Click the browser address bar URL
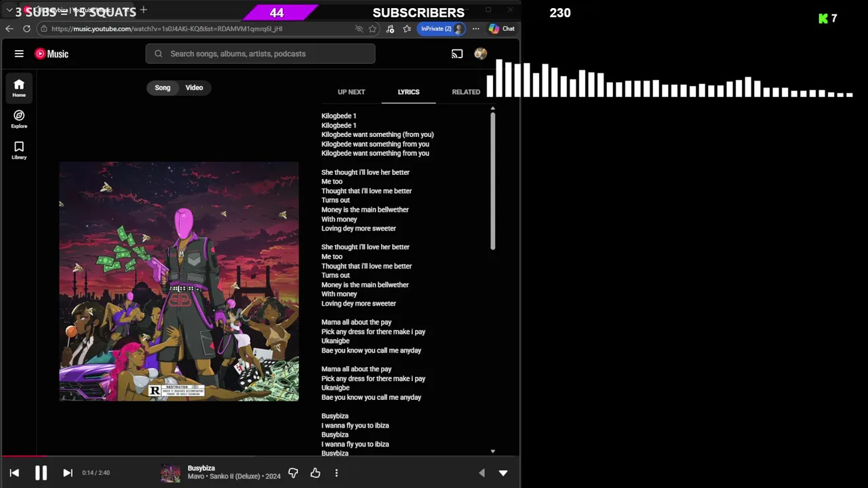Image resolution: width=868 pixels, height=488 pixels. tap(167, 28)
